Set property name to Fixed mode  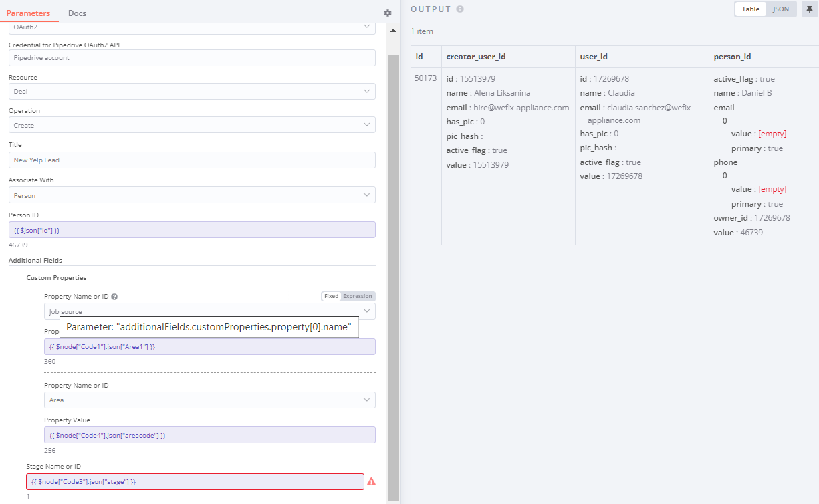[331, 296]
